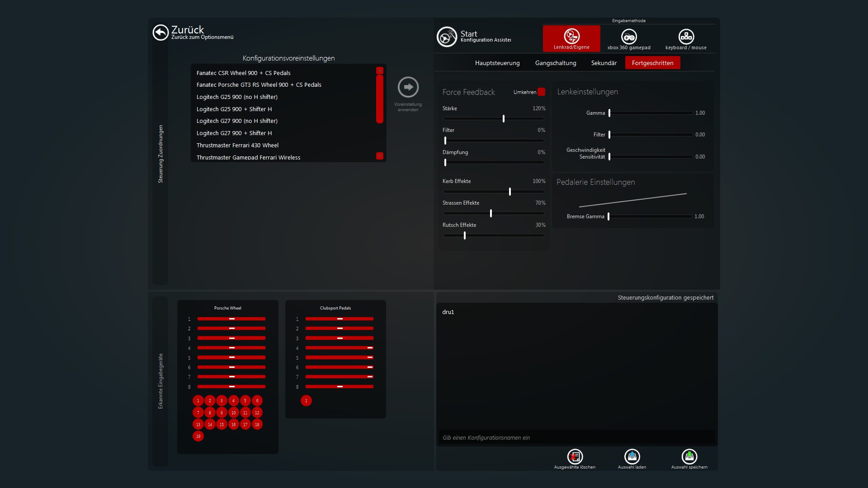Click the preset list scrollbar thumb
868x488 pixels.
tap(380, 99)
